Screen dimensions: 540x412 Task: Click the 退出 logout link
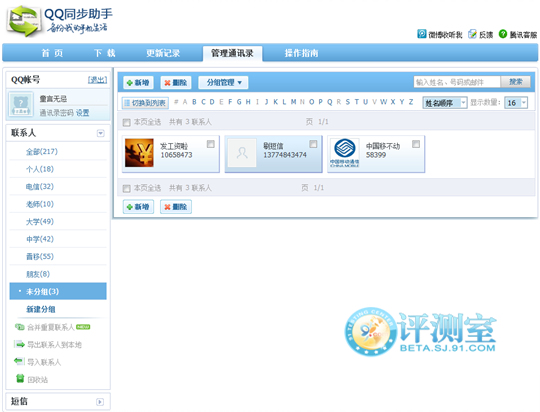coord(97,80)
